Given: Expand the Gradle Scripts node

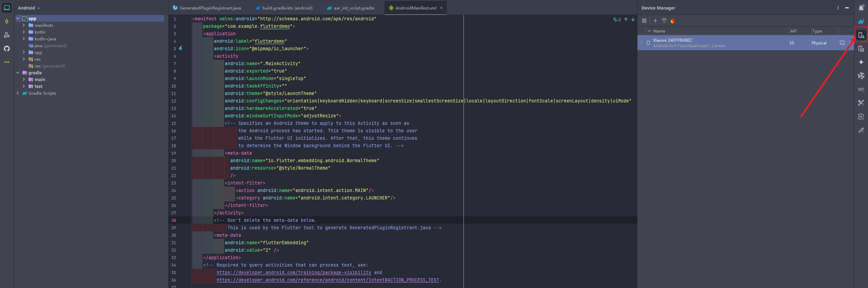Looking at the screenshot, I should click(x=18, y=93).
